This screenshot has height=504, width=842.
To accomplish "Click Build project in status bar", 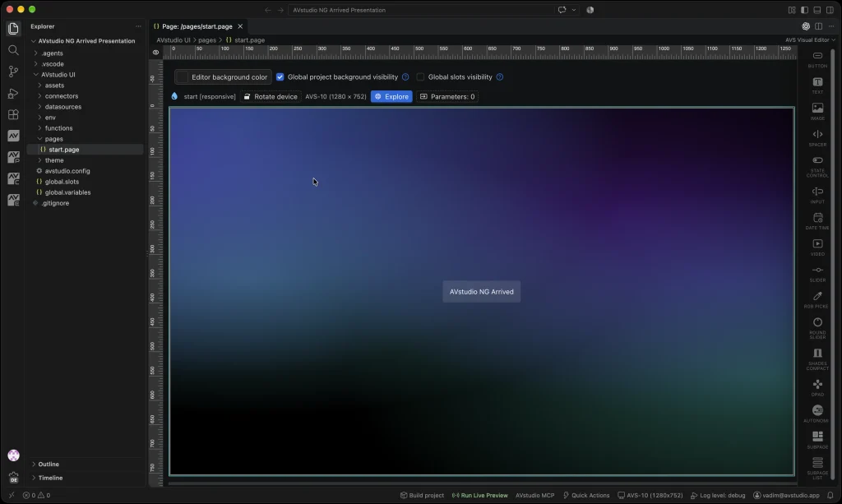I will [422, 495].
